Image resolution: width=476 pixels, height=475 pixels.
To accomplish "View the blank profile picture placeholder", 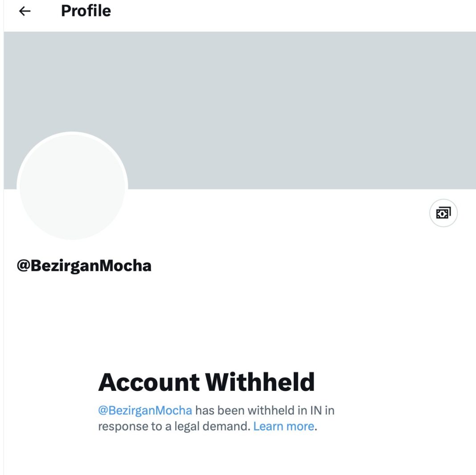I will click(x=72, y=187).
